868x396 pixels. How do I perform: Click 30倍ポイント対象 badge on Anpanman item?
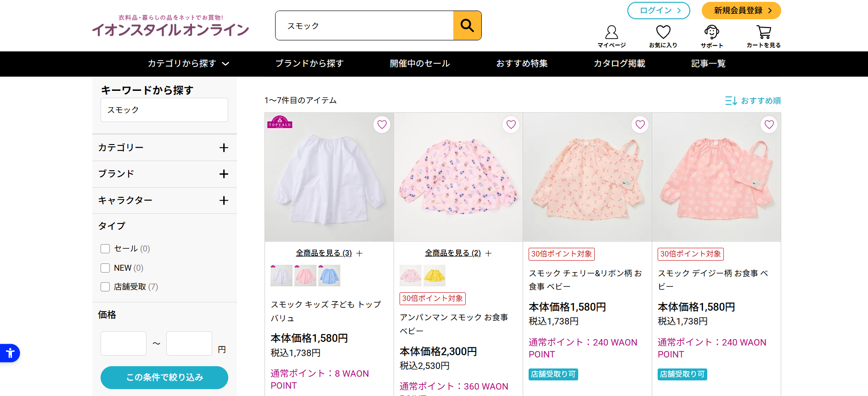pos(433,299)
